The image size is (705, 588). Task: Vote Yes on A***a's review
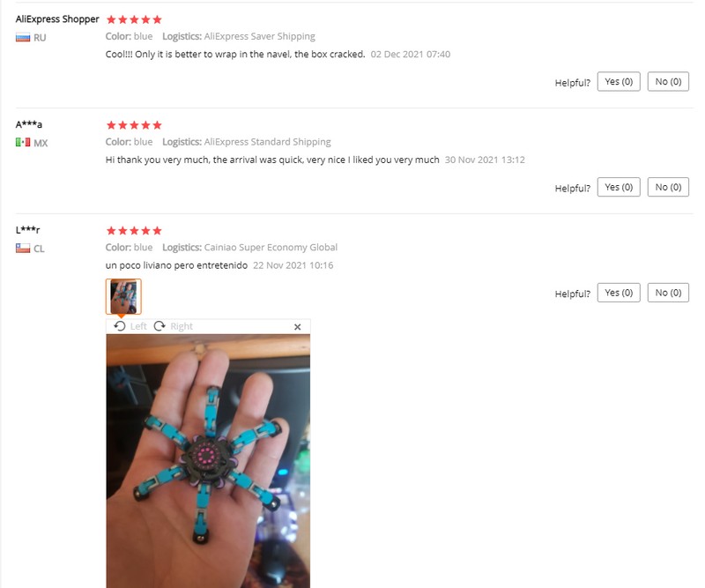[619, 187]
